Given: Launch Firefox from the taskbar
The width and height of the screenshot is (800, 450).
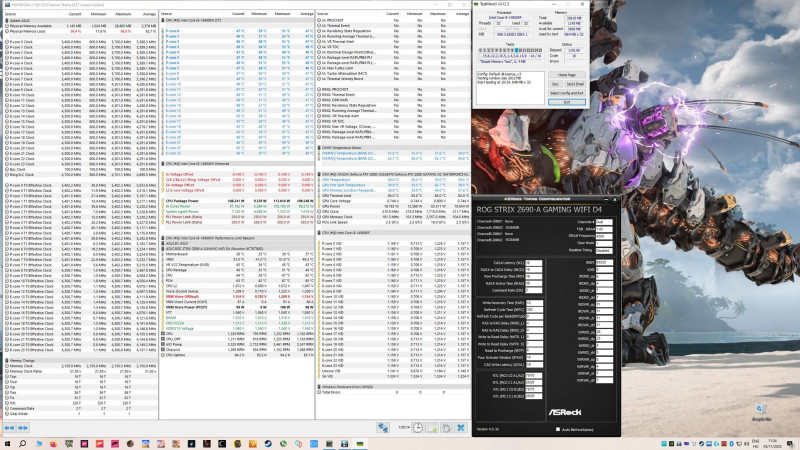Looking at the screenshot, I should [x=53, y=444].
